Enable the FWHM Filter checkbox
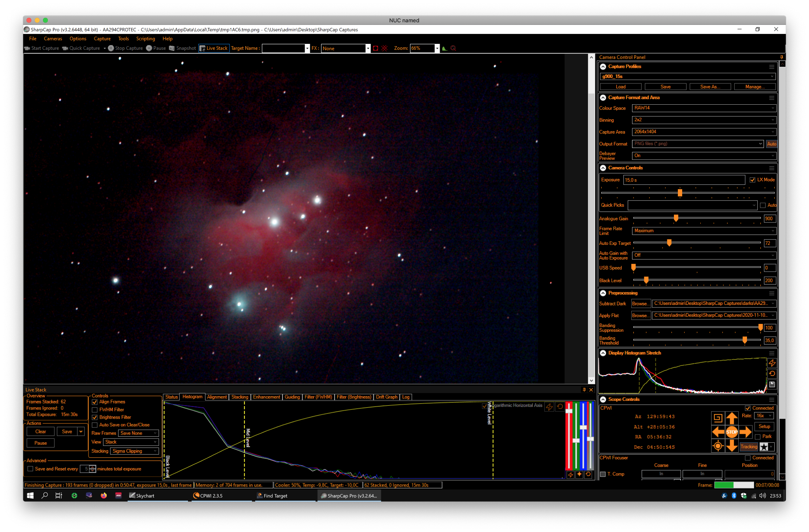Image resolution: width=809 pixels, height=532 pixels. point(95,410)
